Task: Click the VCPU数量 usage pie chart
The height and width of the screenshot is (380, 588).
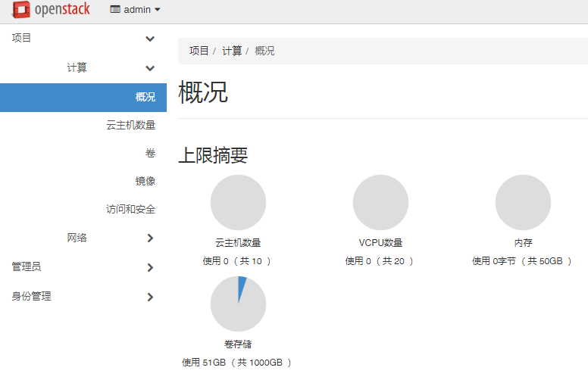Action: pos(380,202)
